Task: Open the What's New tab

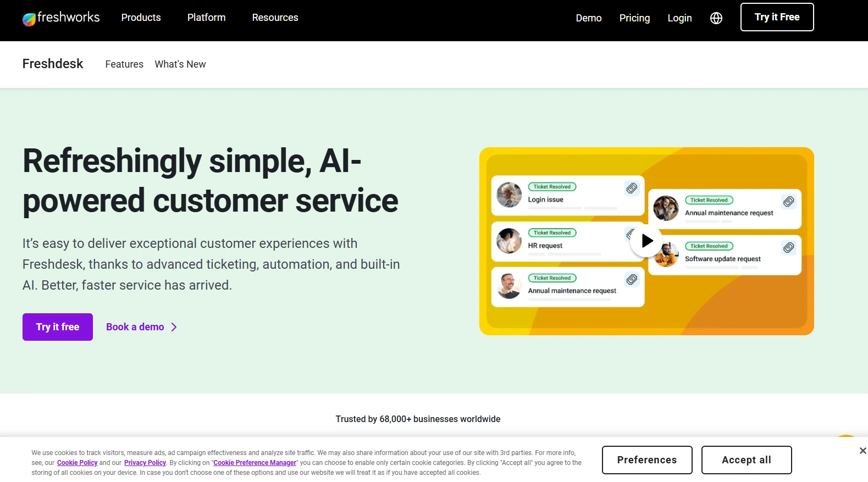Action: coord(180,64)
